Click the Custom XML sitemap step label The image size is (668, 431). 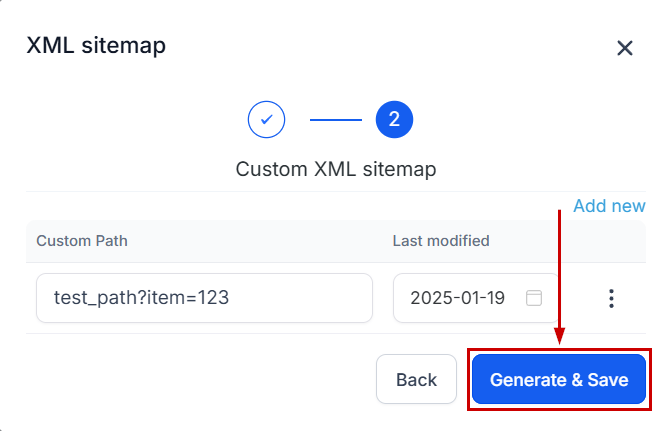(336, 169)
